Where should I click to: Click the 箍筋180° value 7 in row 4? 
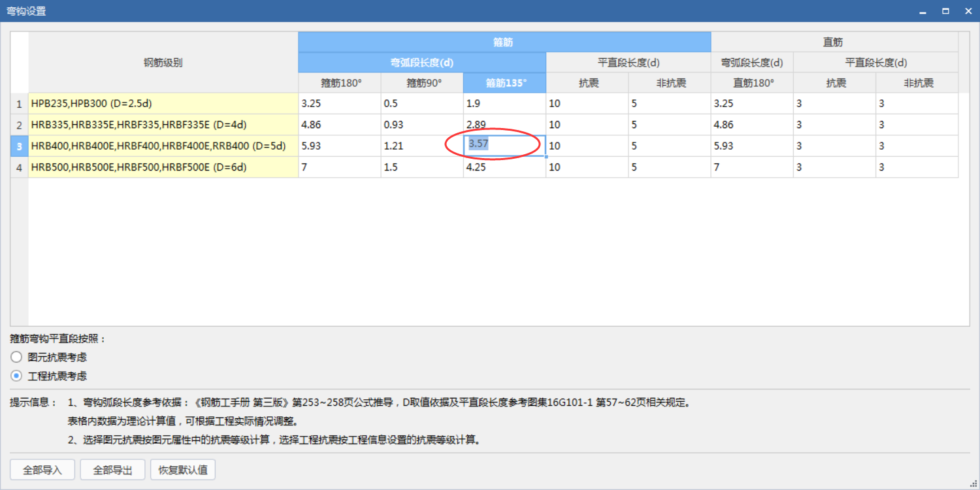tap(340, 167)
